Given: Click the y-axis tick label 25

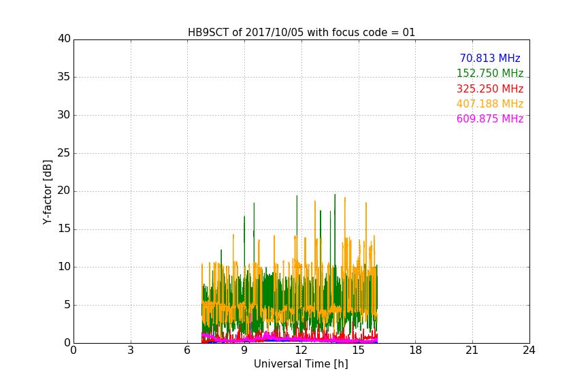Looking at the screenshot, I should 64,153.
